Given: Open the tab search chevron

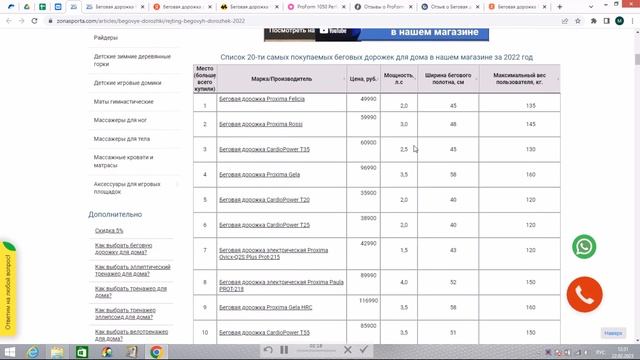Looking at the screenshot, I should coord(591,7).
